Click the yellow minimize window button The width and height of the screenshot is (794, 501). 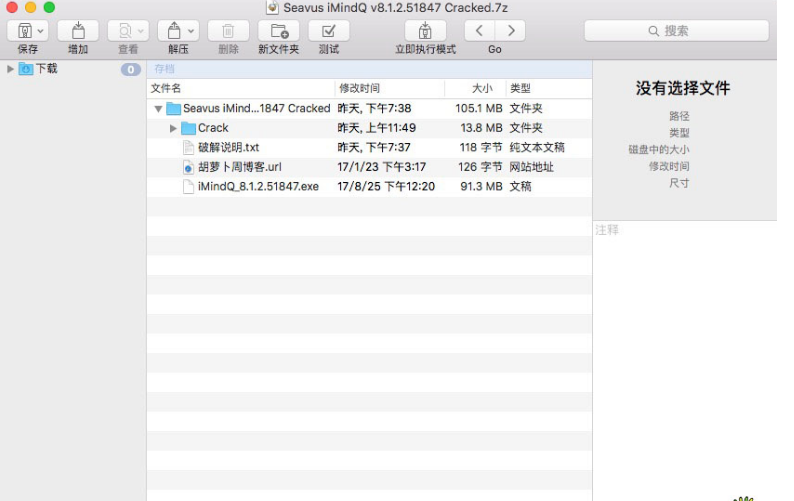tap(30, 7)
